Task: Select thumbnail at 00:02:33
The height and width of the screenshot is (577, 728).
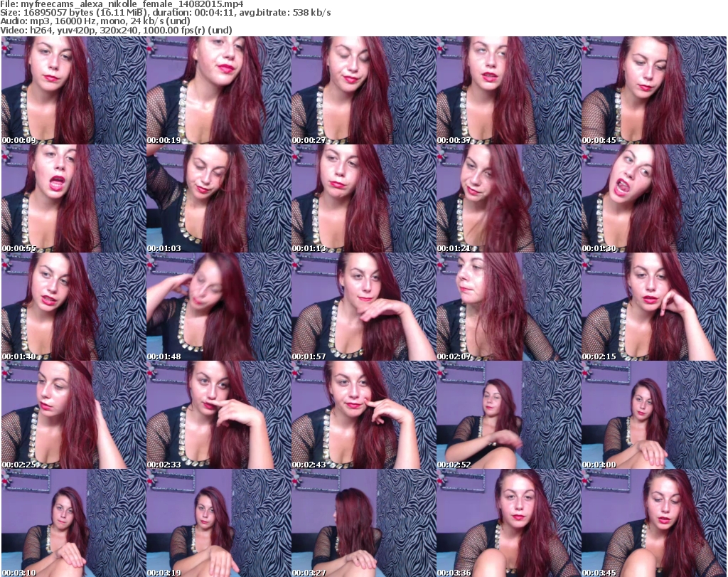Action: click(219, 415)
